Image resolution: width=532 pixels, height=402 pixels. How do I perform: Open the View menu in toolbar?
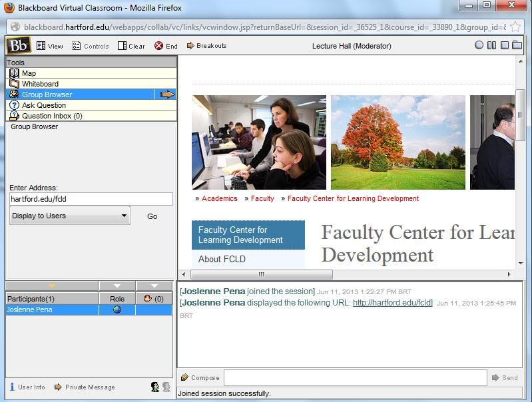tap(49, 46)
